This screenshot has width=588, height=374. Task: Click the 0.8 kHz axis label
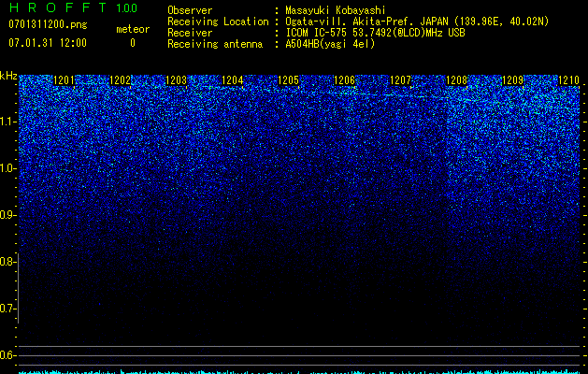[8, 262]
